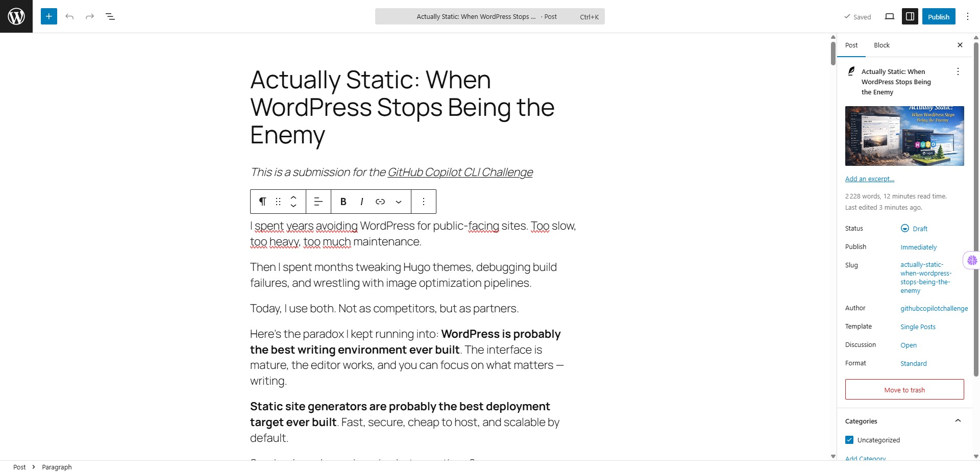Image resolution: width=980 pixels, height=473 pixels.
Task: Undo the last change
Action: (69, 16)
